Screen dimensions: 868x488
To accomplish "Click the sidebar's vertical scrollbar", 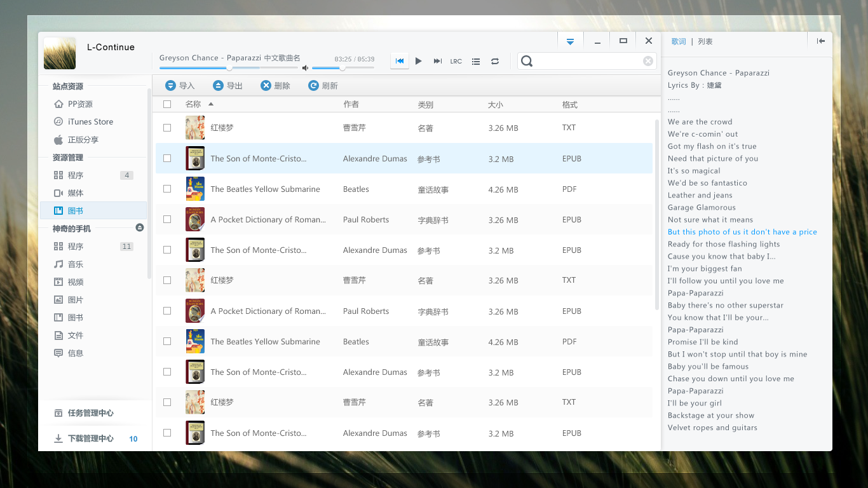I will coord(149,184).
